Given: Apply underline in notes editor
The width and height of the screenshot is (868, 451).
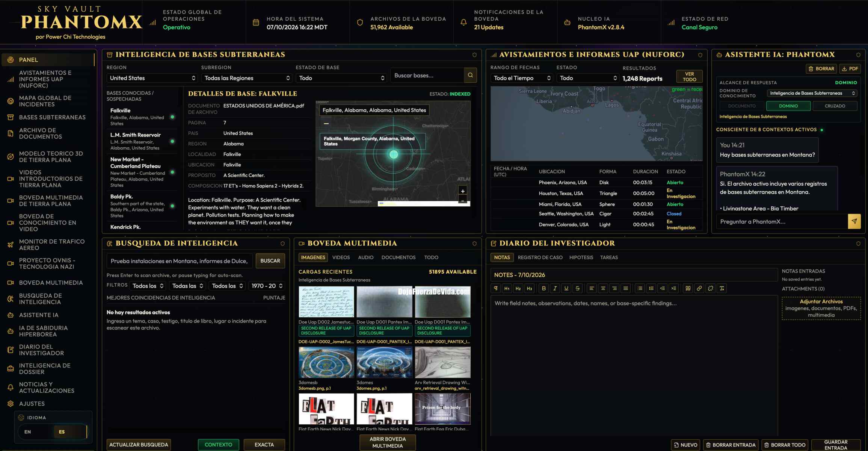Looking at the screenshot, I should click(566, 288).
